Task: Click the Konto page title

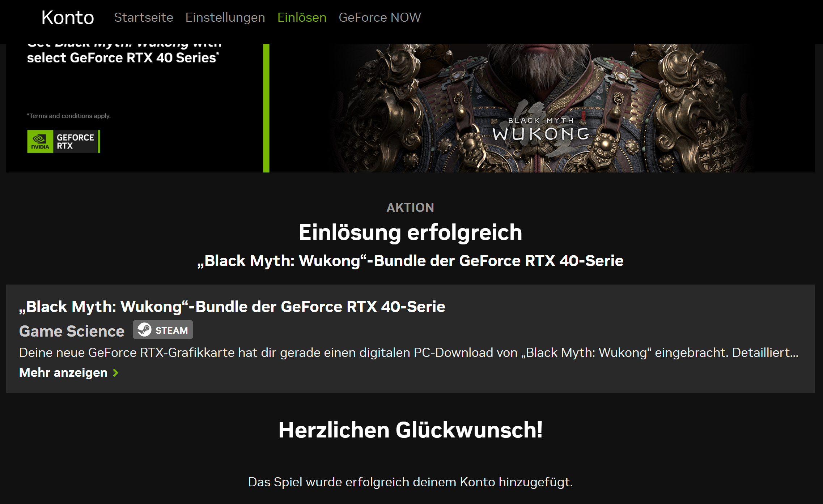Action: coord(68,17)
